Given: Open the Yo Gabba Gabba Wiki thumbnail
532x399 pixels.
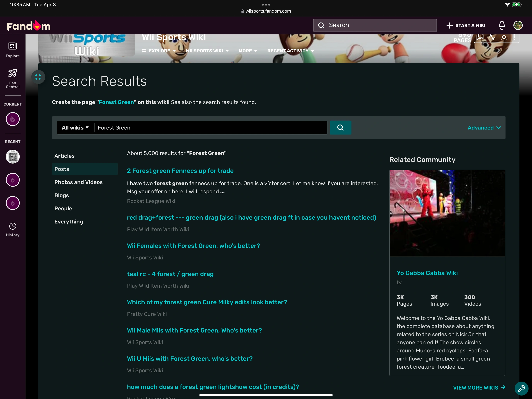Looking at the screenshot, I should (447, 213).
